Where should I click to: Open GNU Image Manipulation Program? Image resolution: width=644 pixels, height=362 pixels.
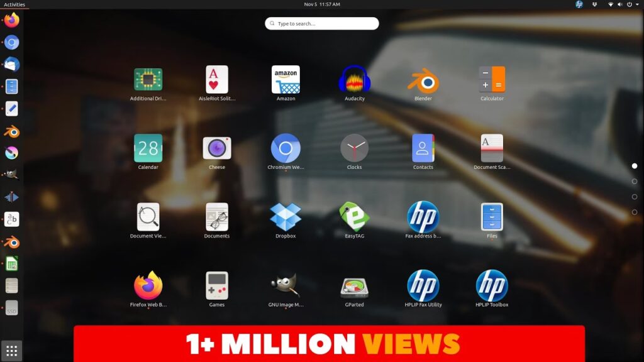point(286,286)
